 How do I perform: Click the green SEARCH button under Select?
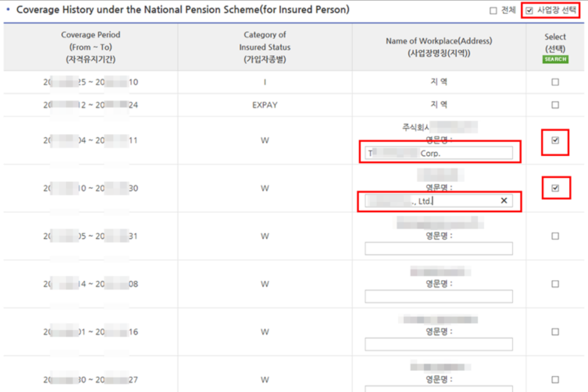[555, 59]
